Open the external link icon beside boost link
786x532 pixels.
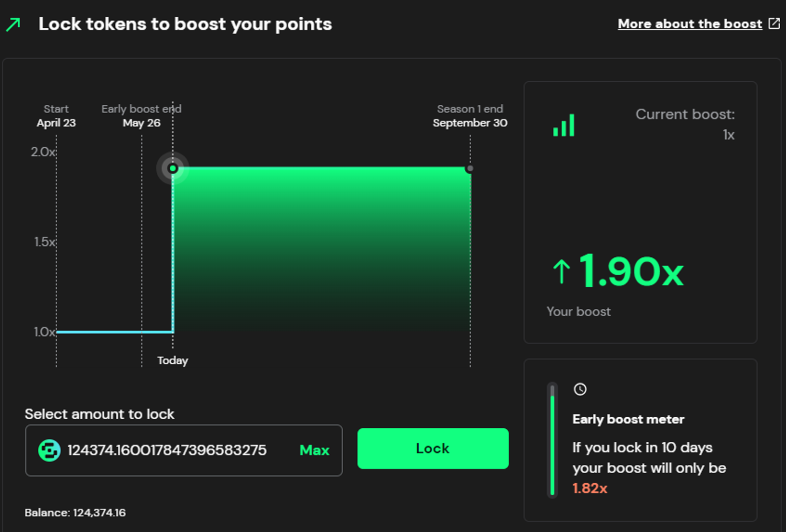(x=774, y=24)
